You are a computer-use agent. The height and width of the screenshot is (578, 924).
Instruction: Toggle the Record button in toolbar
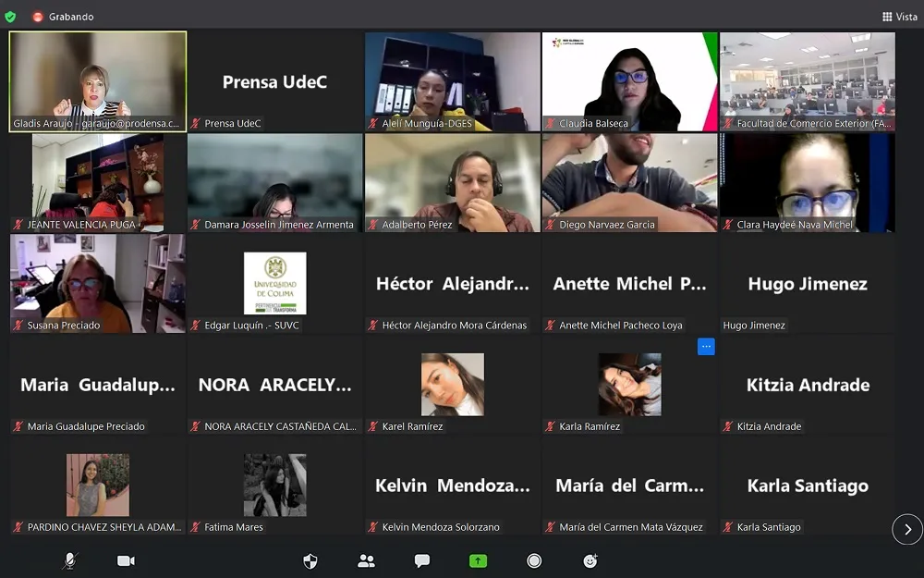(x=534, y=560)
